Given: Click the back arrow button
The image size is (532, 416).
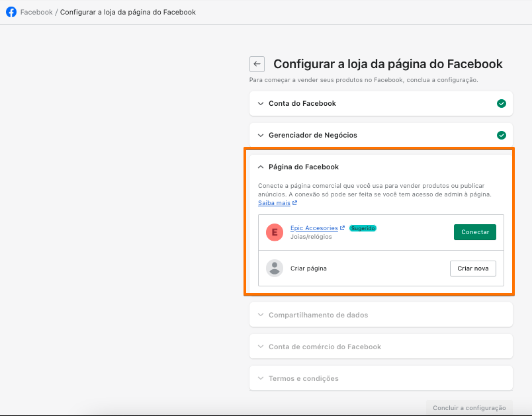Looking at the screenshot, I should [257, 64].
